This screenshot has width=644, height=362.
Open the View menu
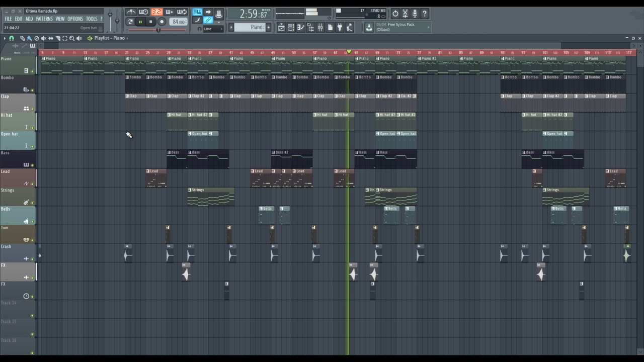click(x=60, y=19)
